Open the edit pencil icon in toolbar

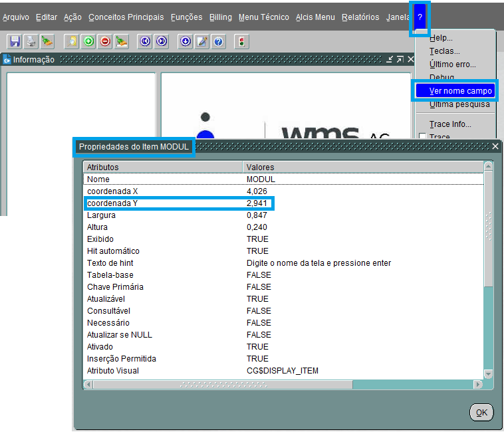[201, 41]
